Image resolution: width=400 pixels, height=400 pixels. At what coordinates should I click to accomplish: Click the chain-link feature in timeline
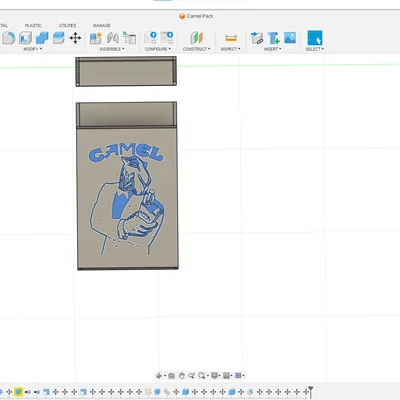pos(167,392)
